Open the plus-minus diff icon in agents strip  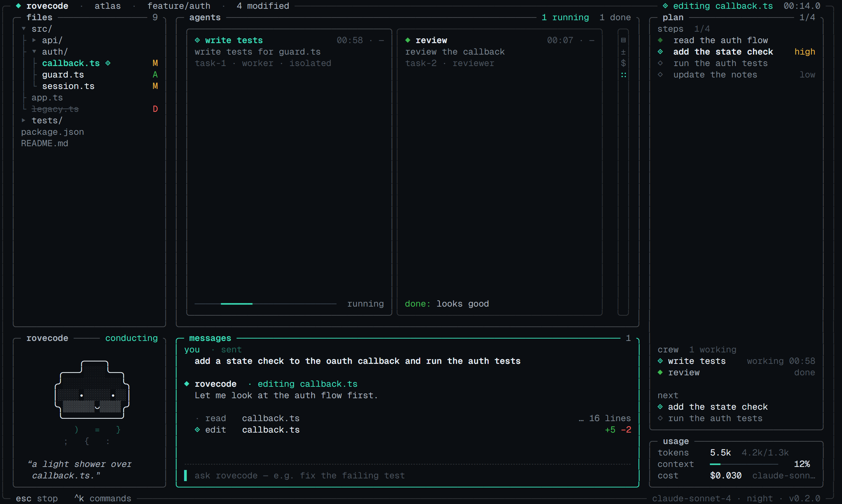coord(623,52)
